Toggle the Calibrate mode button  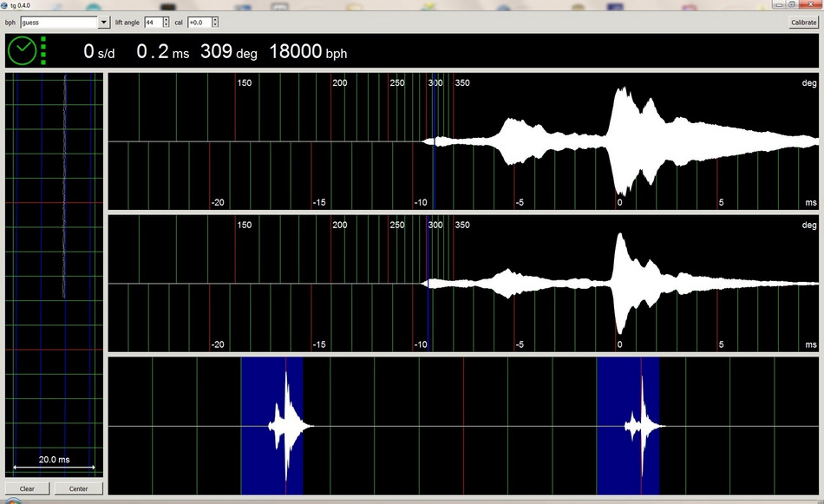803,22
